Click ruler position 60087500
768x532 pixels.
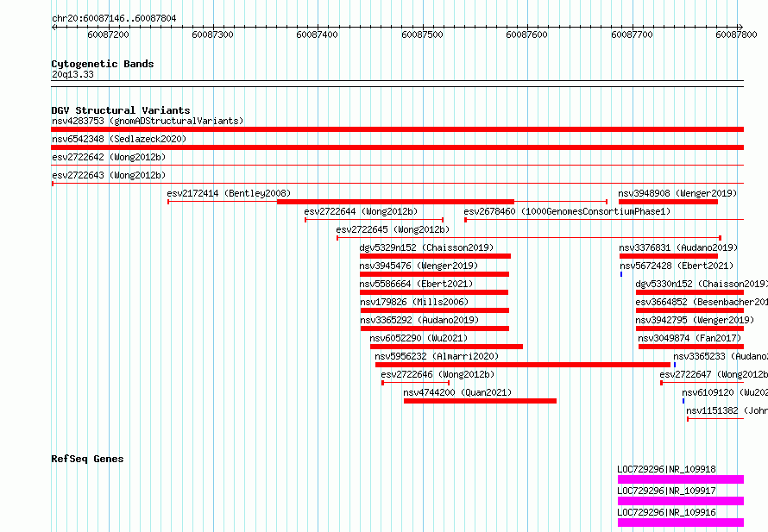[x=422, y=34]
